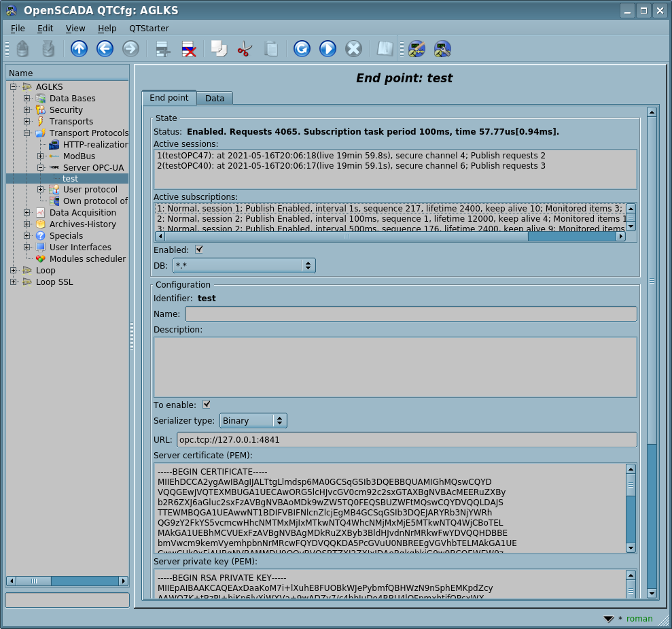
Task: Switch to the Data tab
Action: point(215,98)
